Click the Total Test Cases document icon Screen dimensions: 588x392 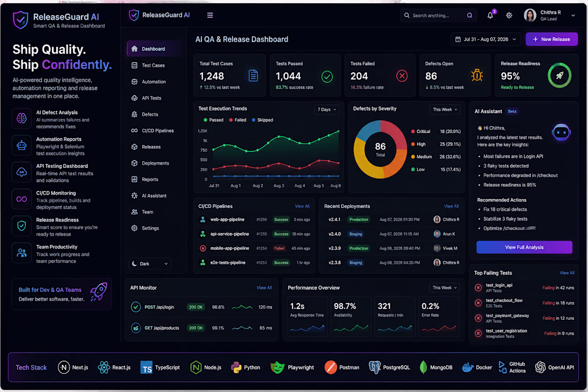pyautogui.click(x=253, y=76)
